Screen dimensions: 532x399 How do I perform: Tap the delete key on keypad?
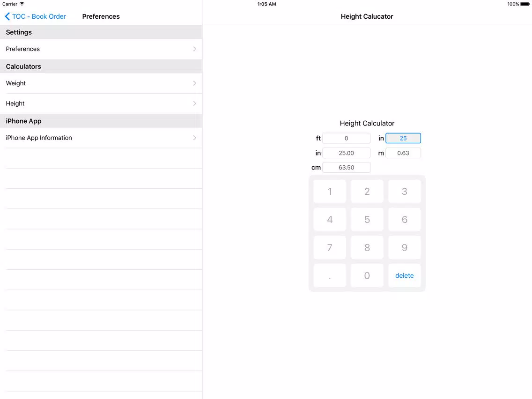click(405, 275)
